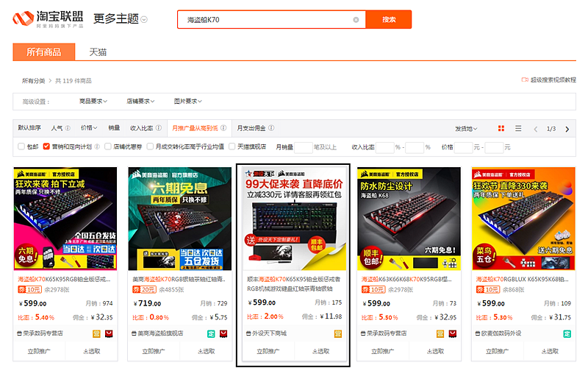588x368 pixels.
Task: Click info icon beside 营销和定向计划
Action: coord(97,146)
